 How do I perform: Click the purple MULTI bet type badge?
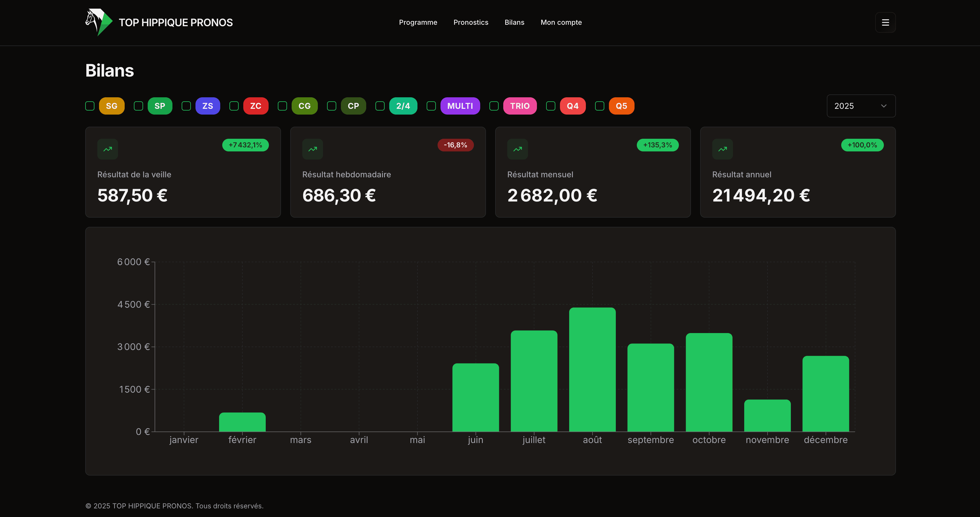click(460, 106)
